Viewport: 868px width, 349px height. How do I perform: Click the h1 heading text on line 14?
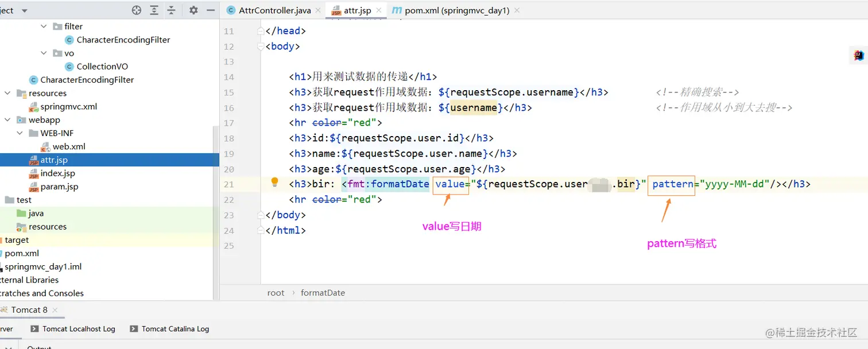(360, 76)
